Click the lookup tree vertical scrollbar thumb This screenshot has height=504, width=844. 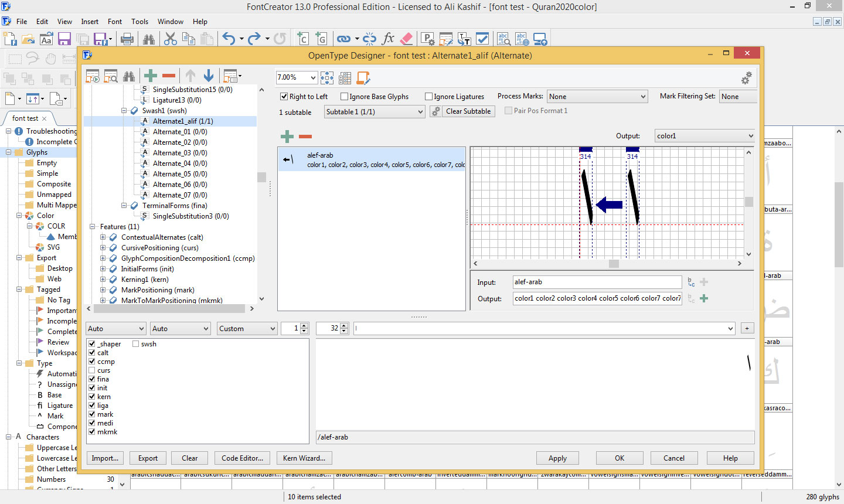(261, 177)
